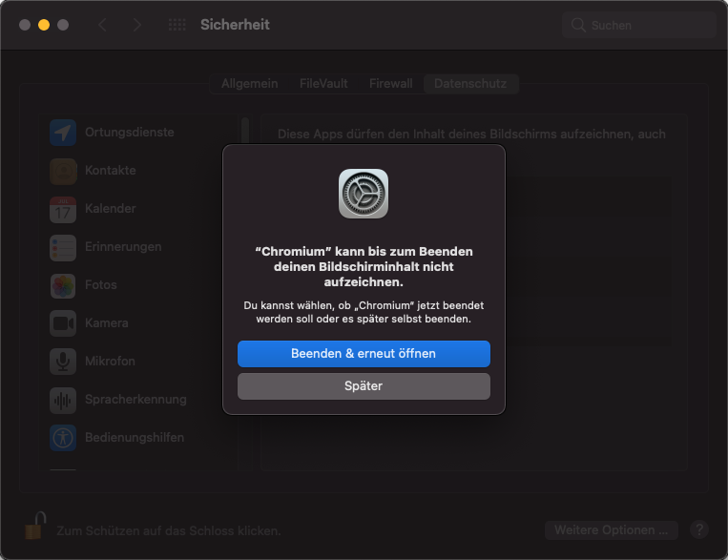Image resolution: width=728 pixels, height=560 pixels.
Task: Choose Später in the dialog
Action: (364, 386)
